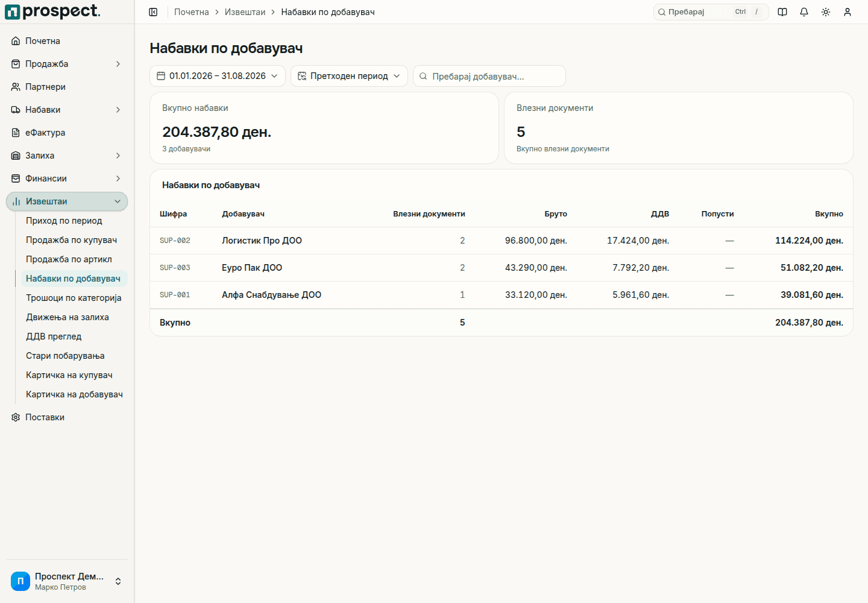Click the Поставки gear icon
The height and width of the screenshot is (603, 868).
(16, 417)
